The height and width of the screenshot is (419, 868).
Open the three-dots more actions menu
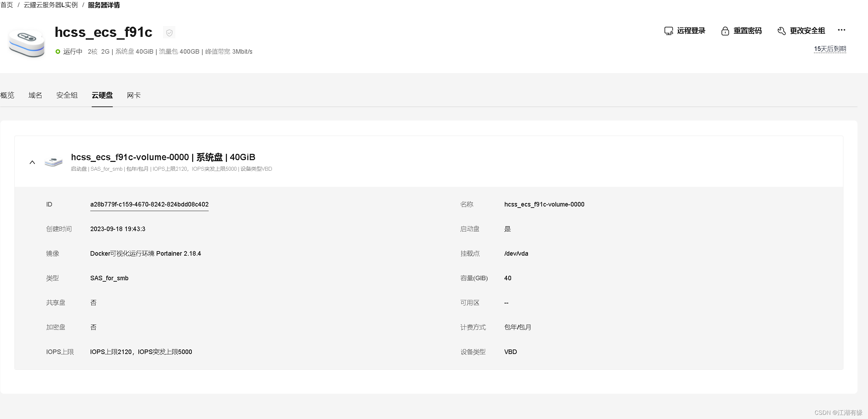coord(841,30)
